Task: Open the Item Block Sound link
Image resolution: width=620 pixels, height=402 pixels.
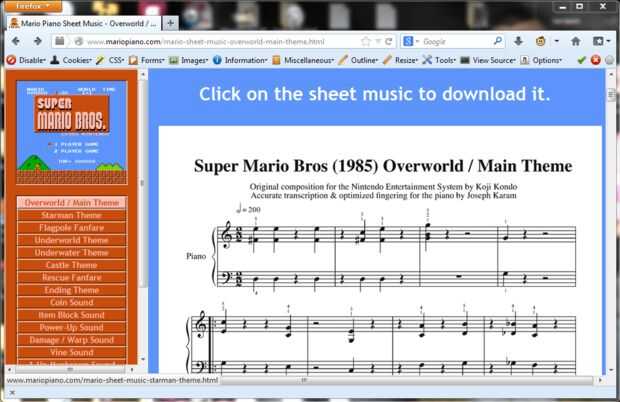Action: 72,315
